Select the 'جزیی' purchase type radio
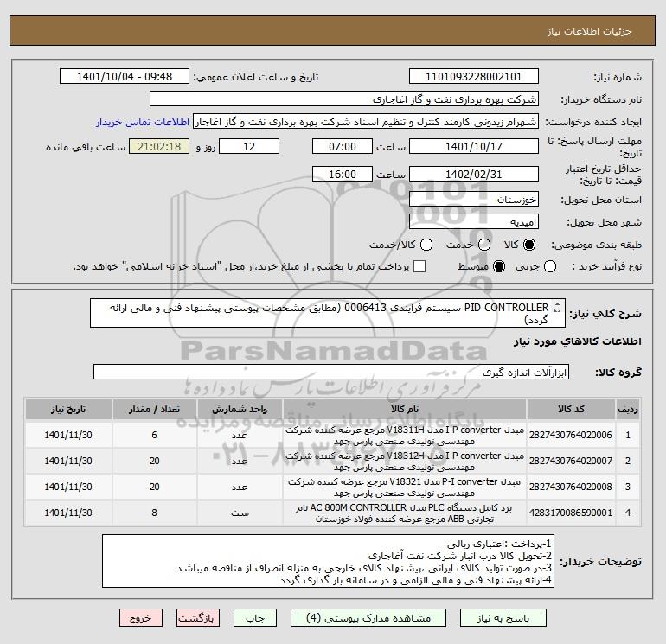 click(x=550, y=266)
